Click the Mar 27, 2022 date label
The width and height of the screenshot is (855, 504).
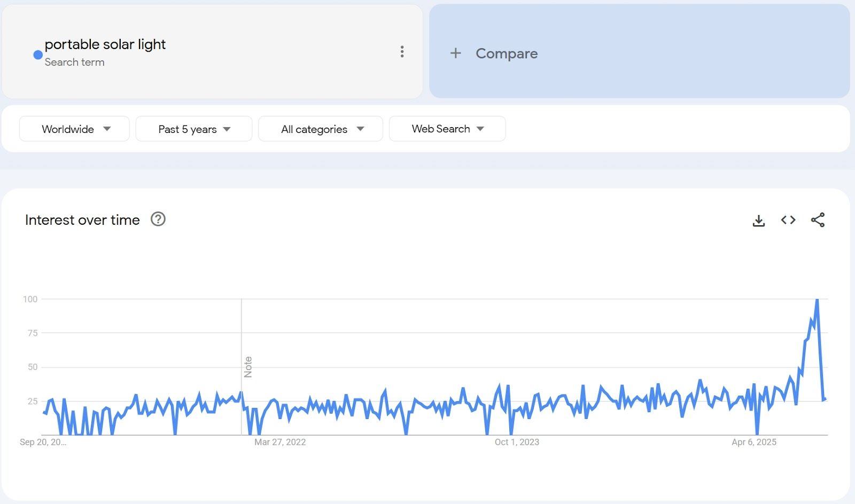click(280, 442)
